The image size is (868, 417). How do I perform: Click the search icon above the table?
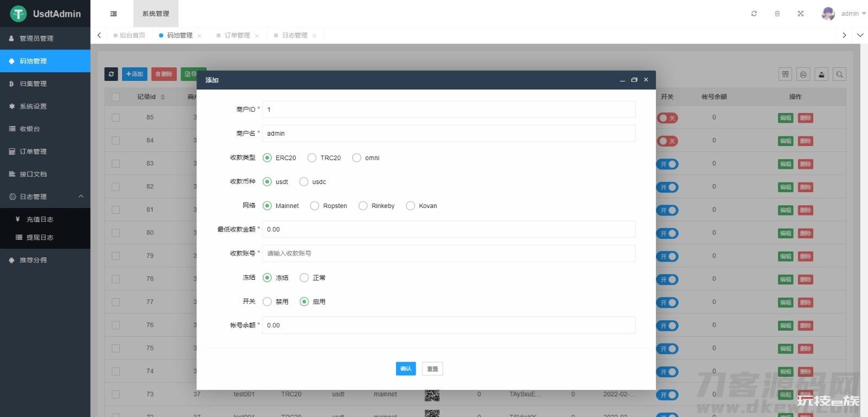coord(840,74)
